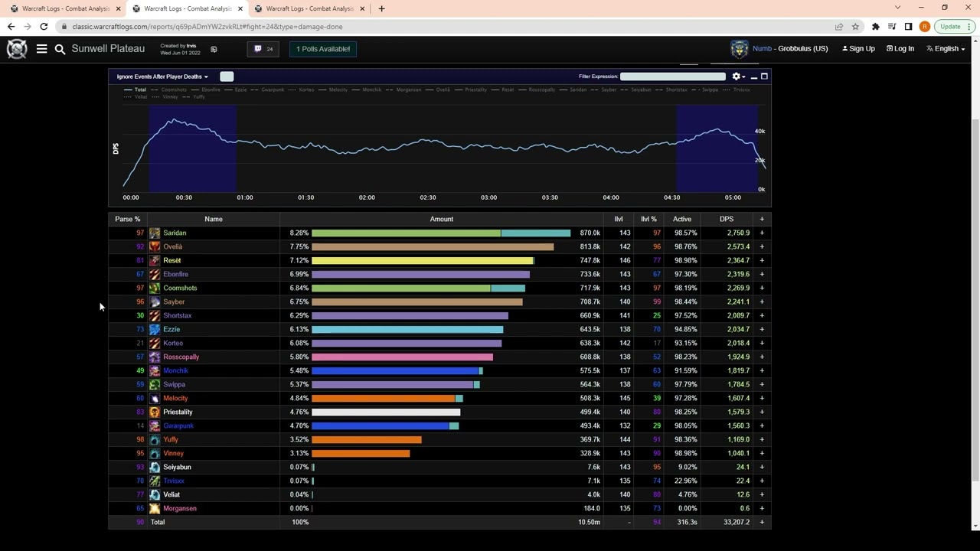Click Resèt's yellow damage bar
980x551 pixels.
point(423,260)
